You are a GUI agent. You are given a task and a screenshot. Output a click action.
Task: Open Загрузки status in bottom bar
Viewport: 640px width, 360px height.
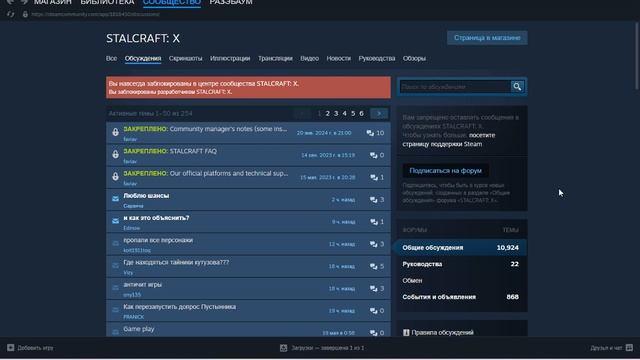coord(322,348)
